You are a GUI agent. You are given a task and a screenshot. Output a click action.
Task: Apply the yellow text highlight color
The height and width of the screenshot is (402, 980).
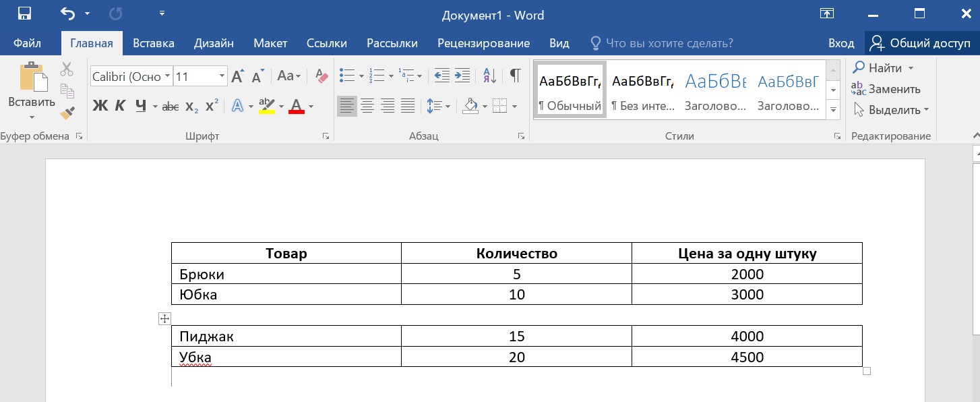click(x=267, y=106)
